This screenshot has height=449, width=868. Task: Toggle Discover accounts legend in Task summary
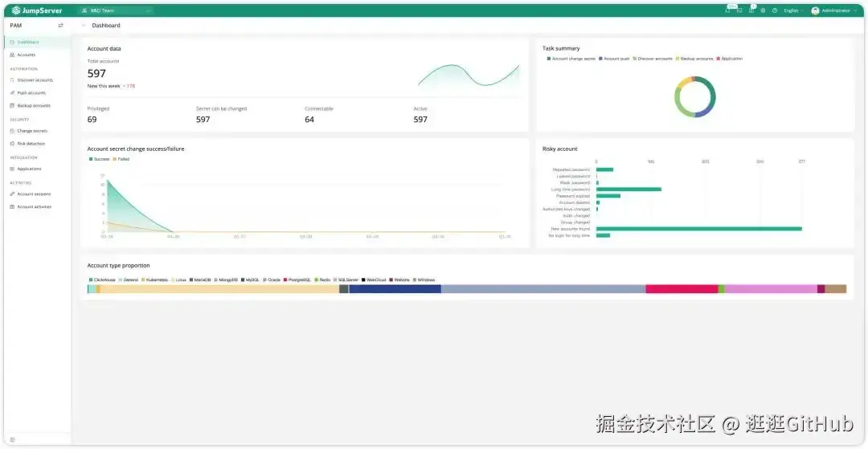click(653, 59)
